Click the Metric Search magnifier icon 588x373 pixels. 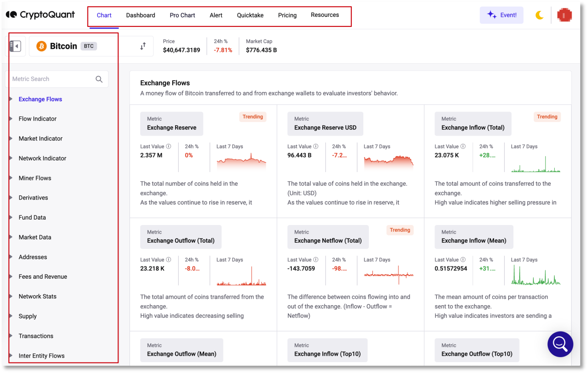(x=99, y=79)
